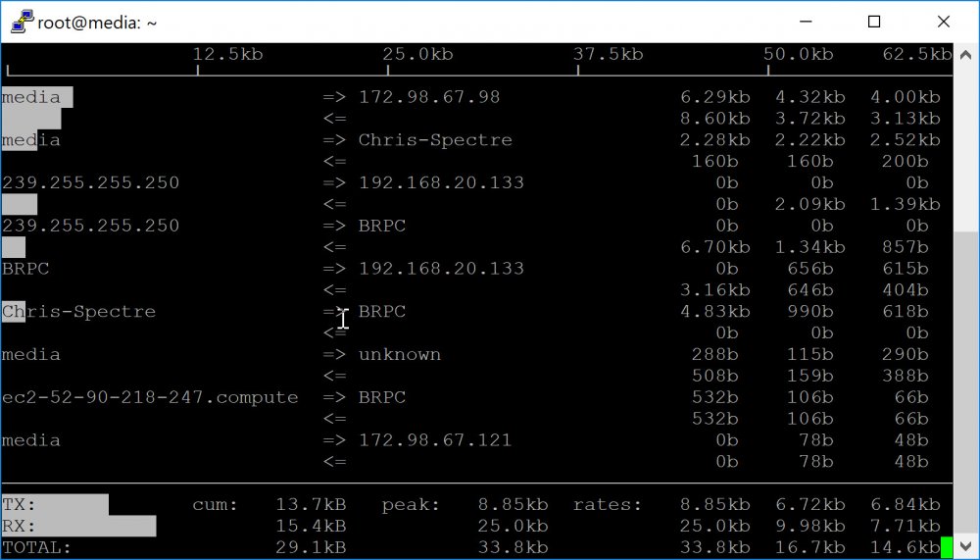Click the 508b rate value
Image resolution: width=980 pixels, height=560 pixels.
pos(715,376)
